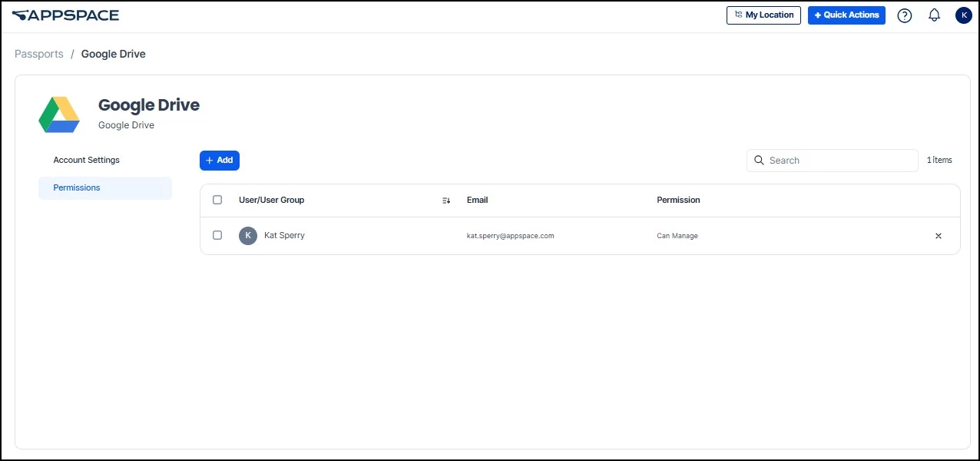
Task: Click the Appspace logo
Action: pos(65,15)
